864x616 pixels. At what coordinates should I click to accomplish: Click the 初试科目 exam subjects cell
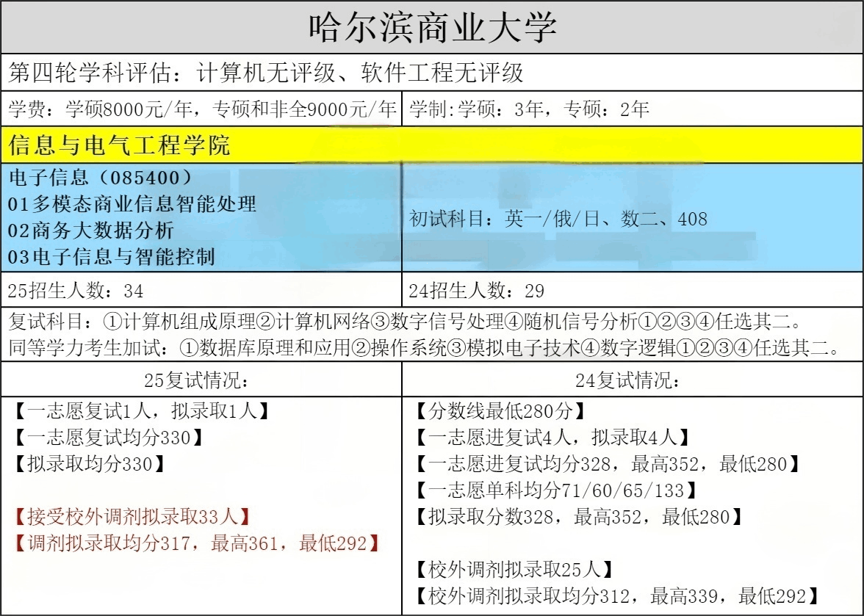558,218
